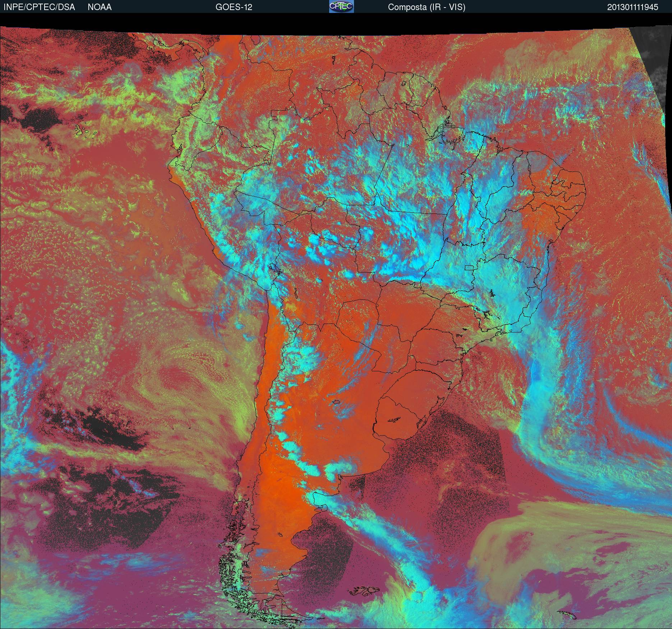This screenshot has height=629, width=672.
Task: Click the NOAA label in header
Action: point(100,7)
